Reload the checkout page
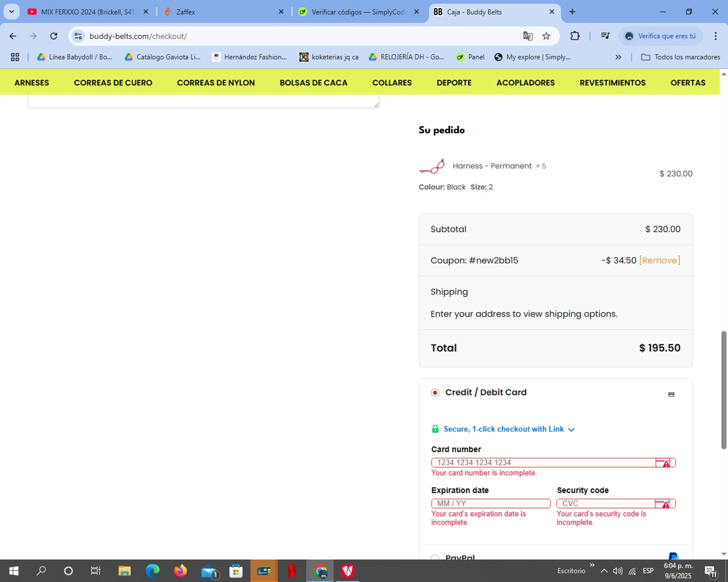The height and width of the screenshot is (582, 728). click(54, 36)
